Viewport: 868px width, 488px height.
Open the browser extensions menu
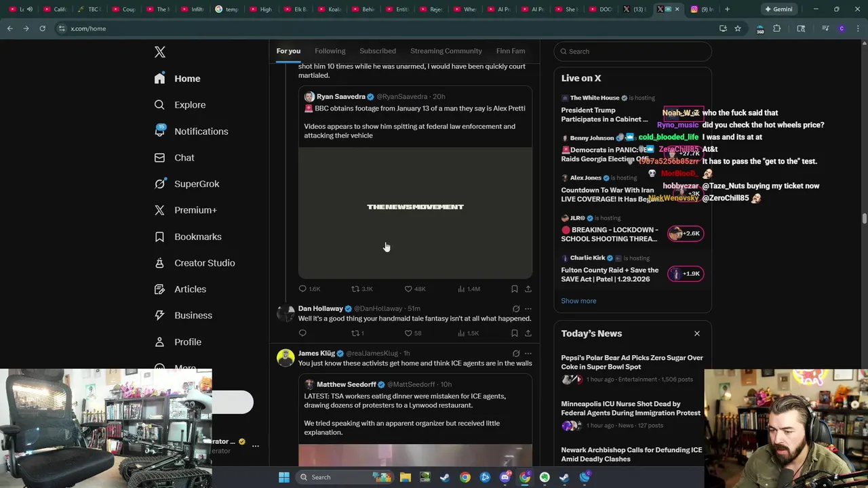pos(777,28)
